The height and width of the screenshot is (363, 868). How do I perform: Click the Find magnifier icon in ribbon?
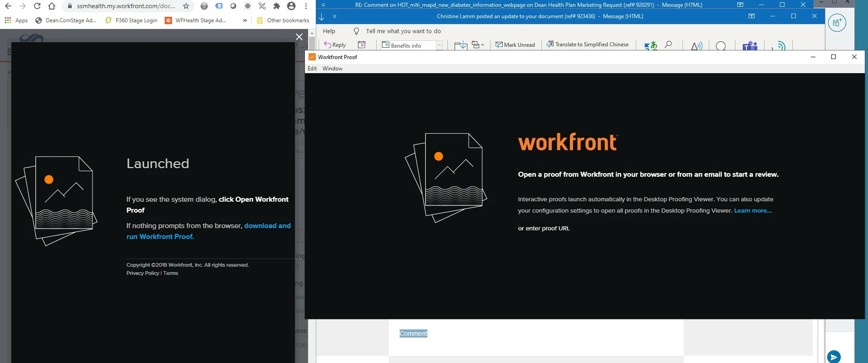click(x=668, y=45)
